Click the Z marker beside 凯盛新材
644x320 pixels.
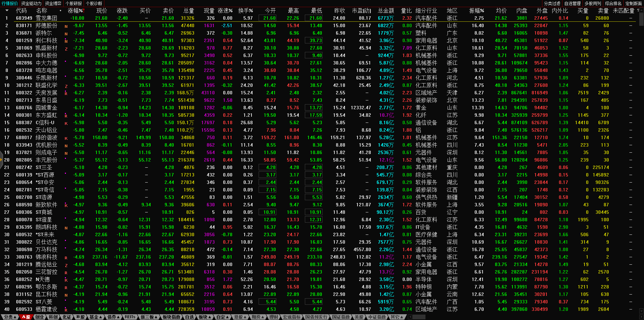tap(66, 49)
